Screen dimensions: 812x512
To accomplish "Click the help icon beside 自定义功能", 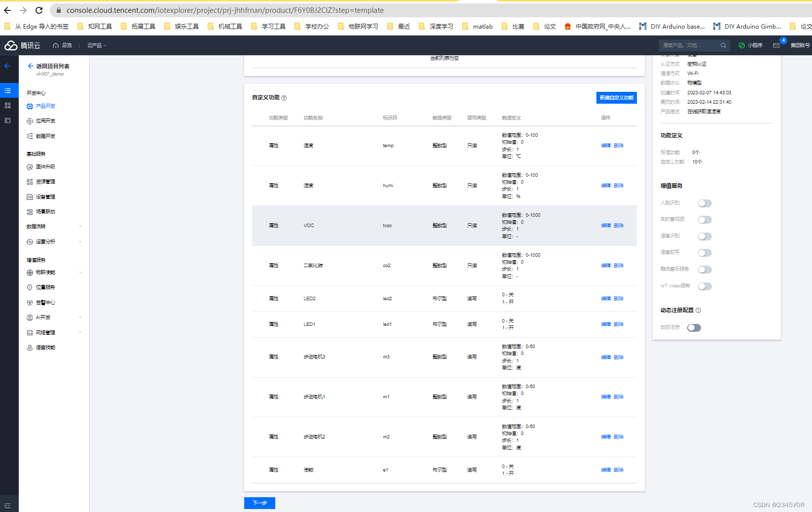I will pos(284,98).
